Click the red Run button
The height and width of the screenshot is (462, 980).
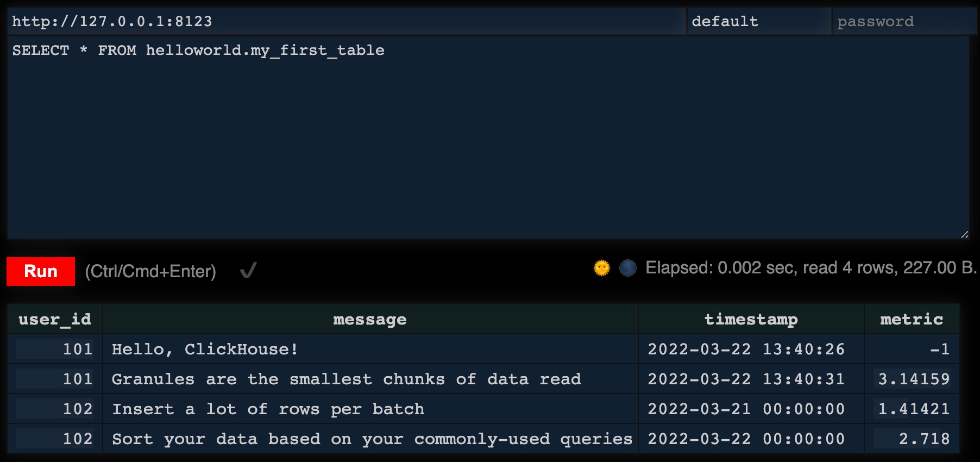[41, 271]
